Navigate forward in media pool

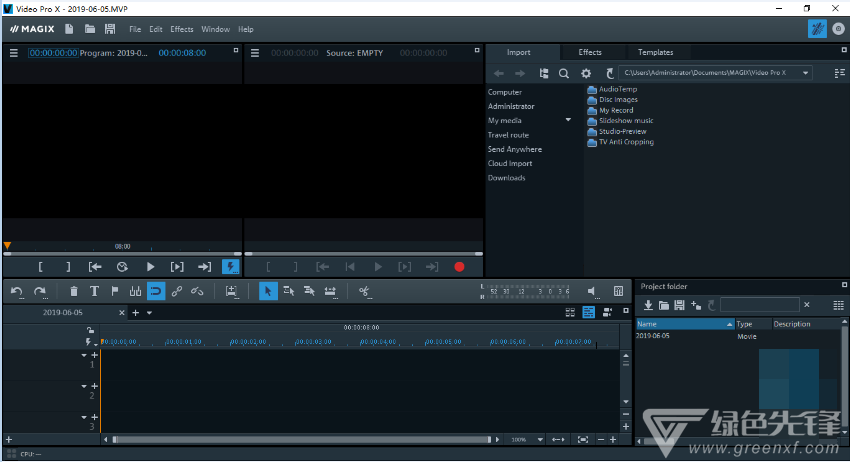520,73
